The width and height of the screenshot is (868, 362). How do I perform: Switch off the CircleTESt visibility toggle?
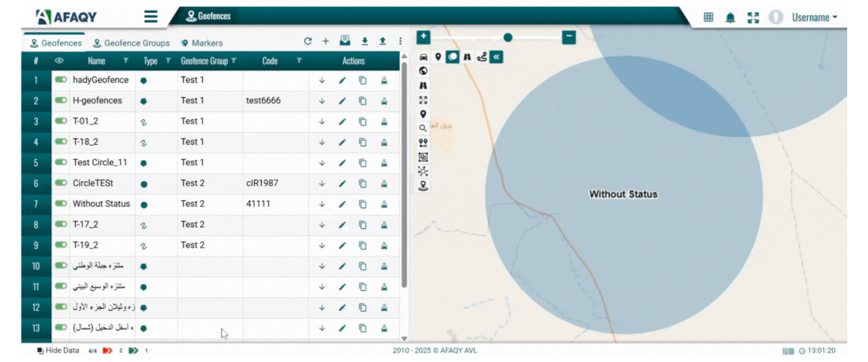click(x=60, y=183)
